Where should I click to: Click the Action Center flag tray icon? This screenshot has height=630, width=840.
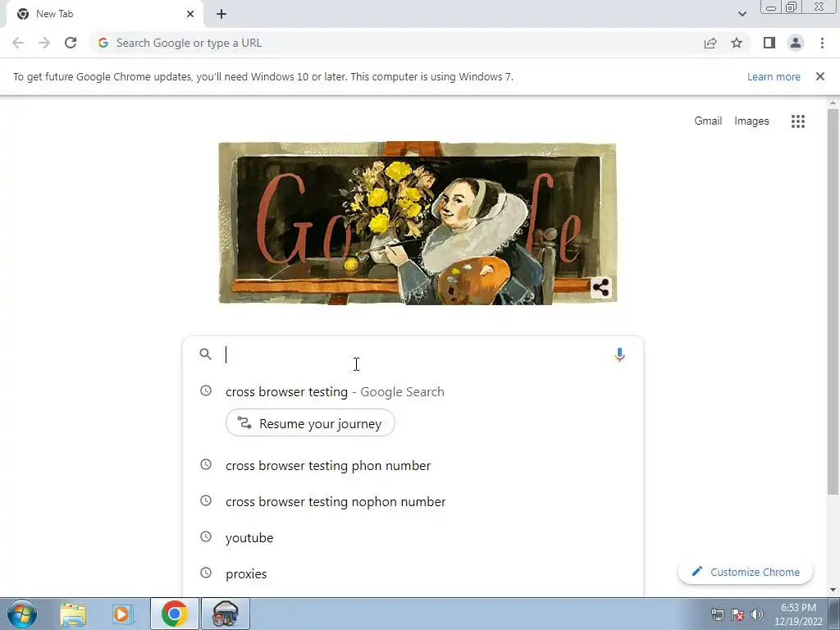(737, 614)
